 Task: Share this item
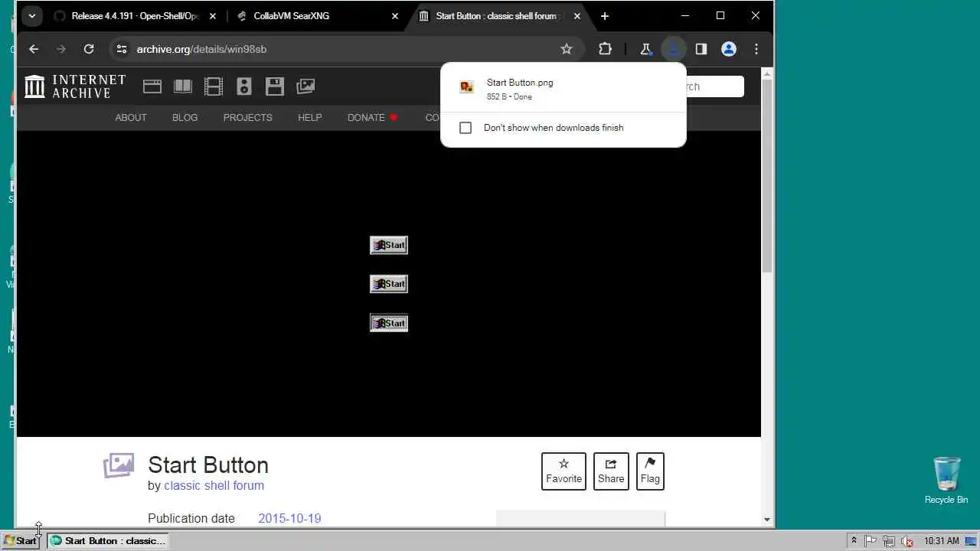611,471
